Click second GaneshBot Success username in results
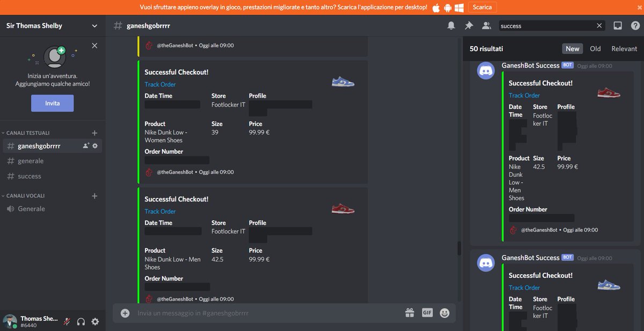The height and width of the screenshot is (331, 644). [x=530, y=258]
